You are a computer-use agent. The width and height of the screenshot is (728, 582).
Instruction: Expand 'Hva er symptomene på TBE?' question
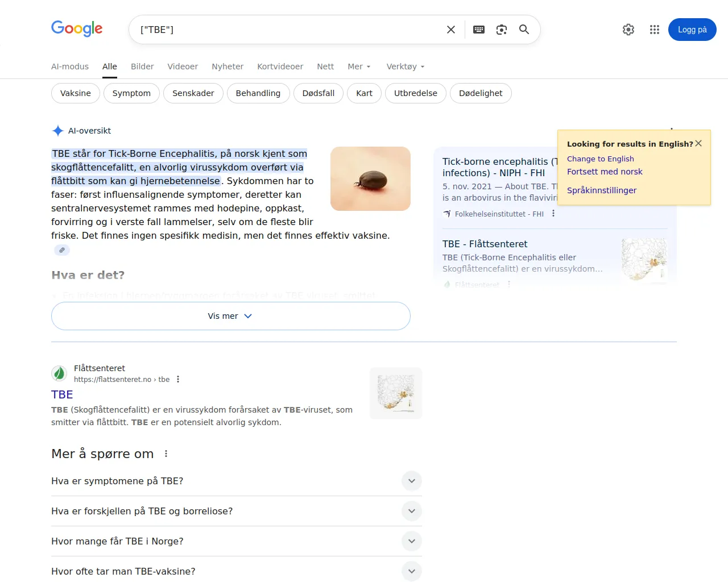[412, 481]
